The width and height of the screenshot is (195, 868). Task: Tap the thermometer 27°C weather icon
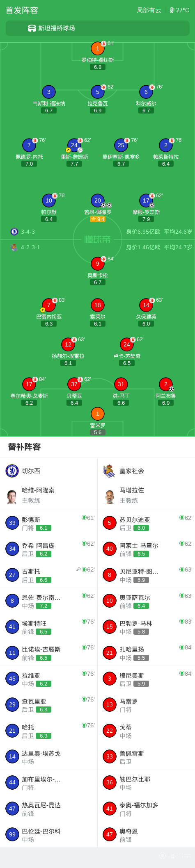[x=172, y=10]
